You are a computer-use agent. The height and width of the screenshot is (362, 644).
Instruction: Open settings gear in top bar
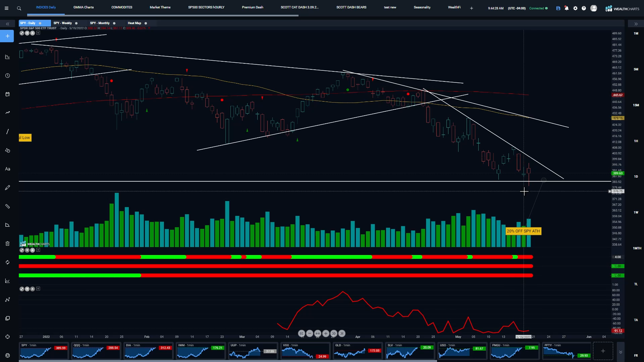coord(575,8)
